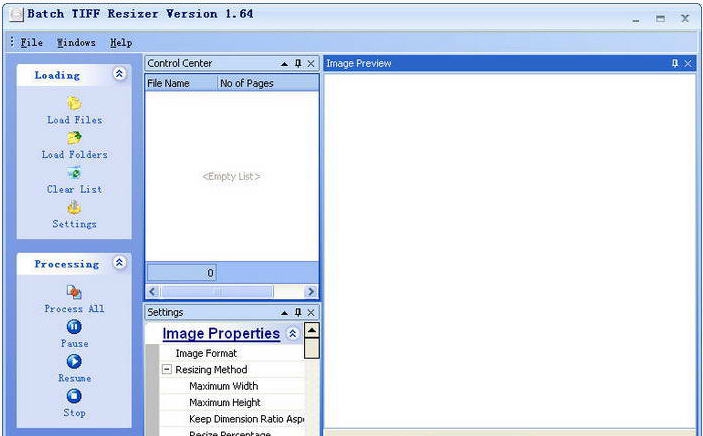The height and width of the screenshot is (436, 703).
Task: Click the file list horizontal scrollbar thumb
Action: click(217, 292)
